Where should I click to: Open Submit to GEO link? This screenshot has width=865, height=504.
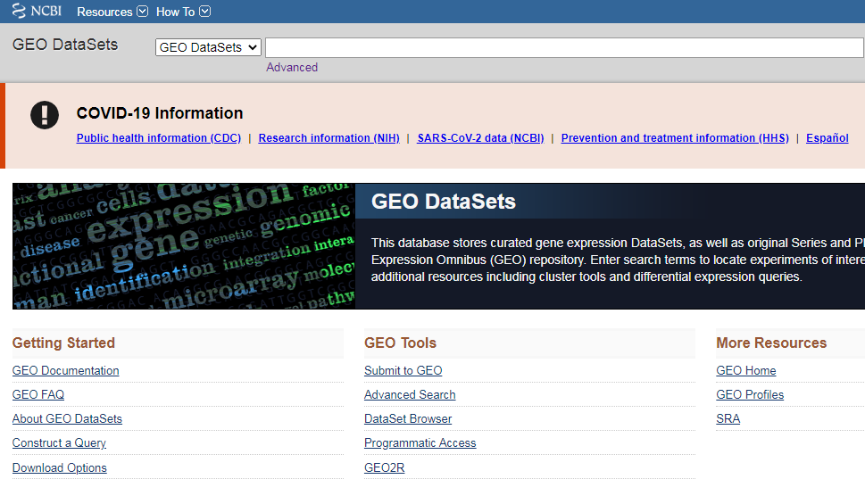click(x=403, y=370)
